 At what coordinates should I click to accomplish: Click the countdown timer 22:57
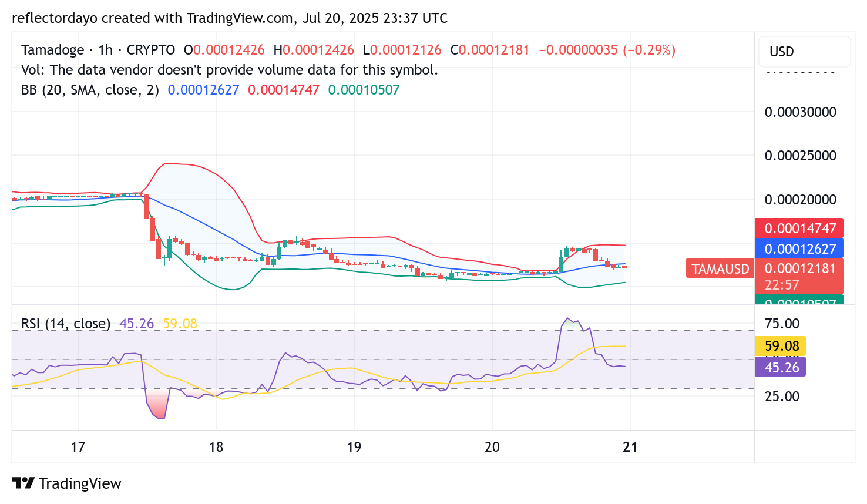click(x=782, y=285)
